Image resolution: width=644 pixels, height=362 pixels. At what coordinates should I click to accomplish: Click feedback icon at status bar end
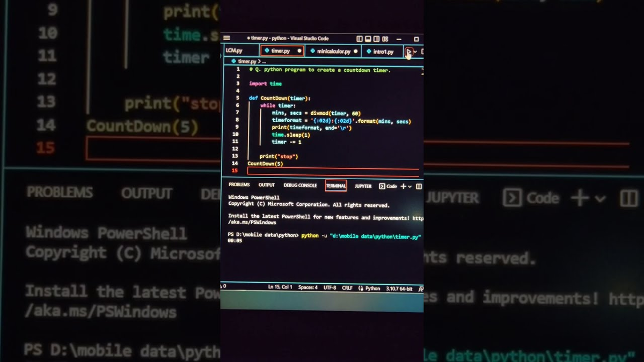[421, 289]
